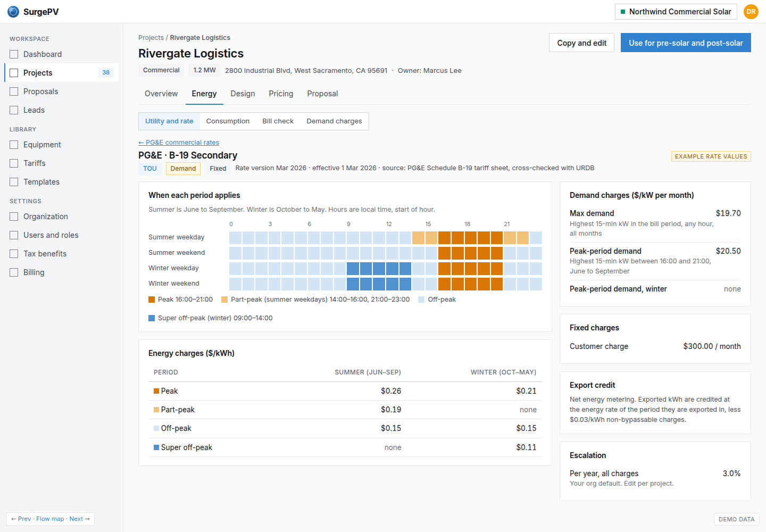The image size is (766, 532).
Task: Open the Tariffs library icon
Action: click(x=14, y=163)
